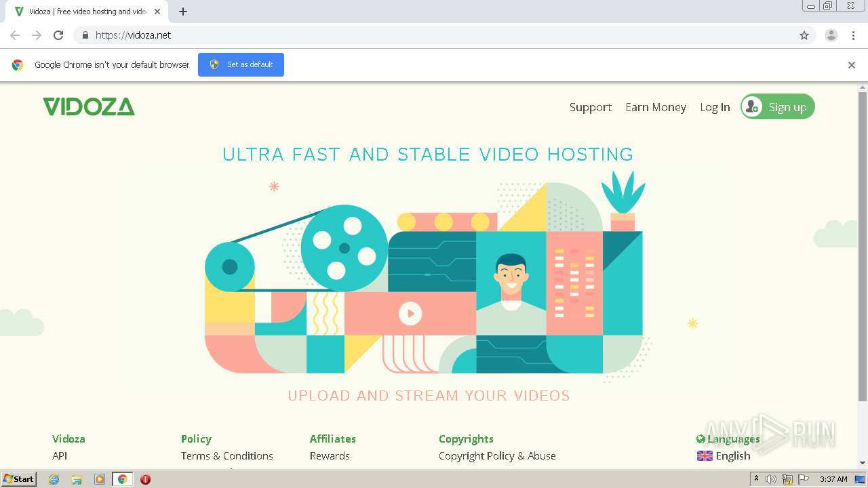868x488 pixels.
Task: Reload the page with the refresh icon
Action: 58,35
